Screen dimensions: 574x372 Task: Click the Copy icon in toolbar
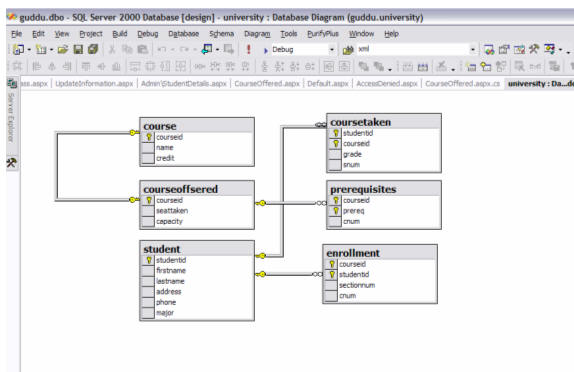(127, 49)
